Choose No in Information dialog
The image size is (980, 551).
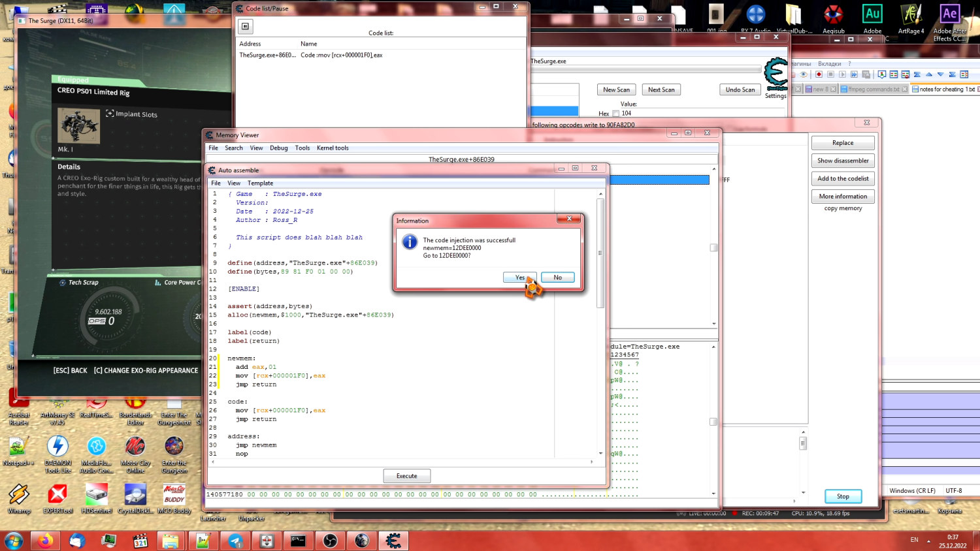pos(557,277)
